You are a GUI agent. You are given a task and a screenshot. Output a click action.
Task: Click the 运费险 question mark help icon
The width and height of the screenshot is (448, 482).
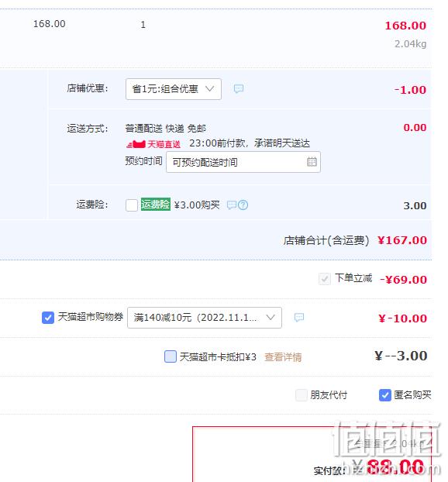click(x=243, y=205)
